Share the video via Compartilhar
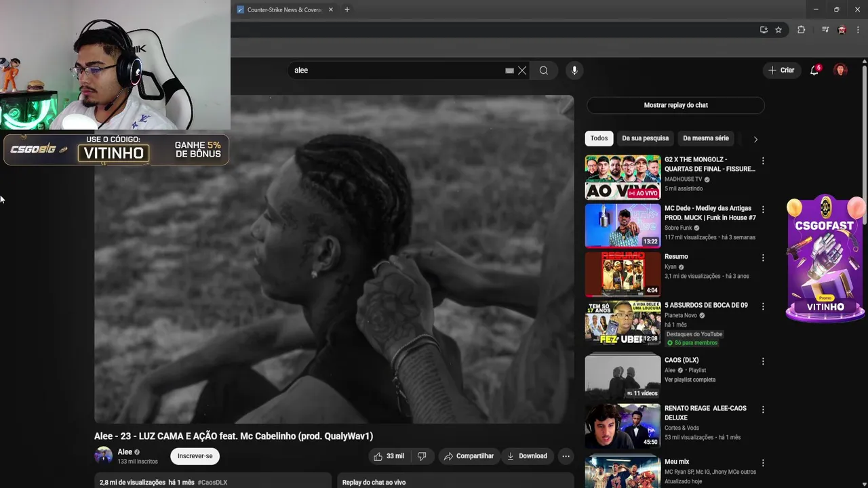 (x=469, y=456)
